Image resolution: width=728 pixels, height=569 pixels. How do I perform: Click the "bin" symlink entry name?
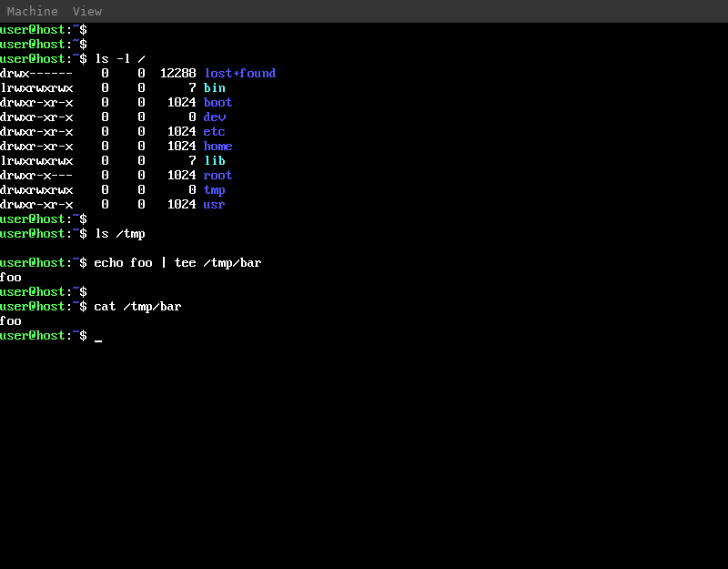click(x=215, y=87)
